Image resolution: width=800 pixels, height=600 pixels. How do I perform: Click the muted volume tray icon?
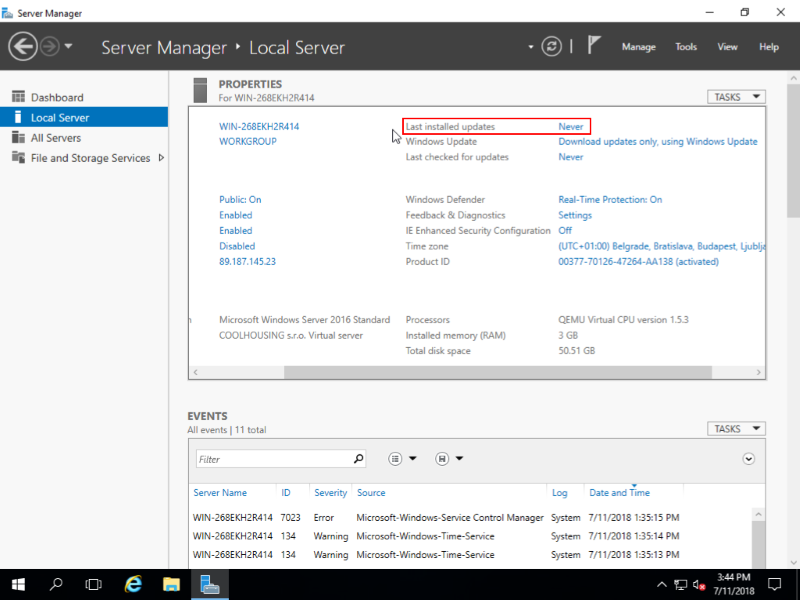(x=699, y=585)
